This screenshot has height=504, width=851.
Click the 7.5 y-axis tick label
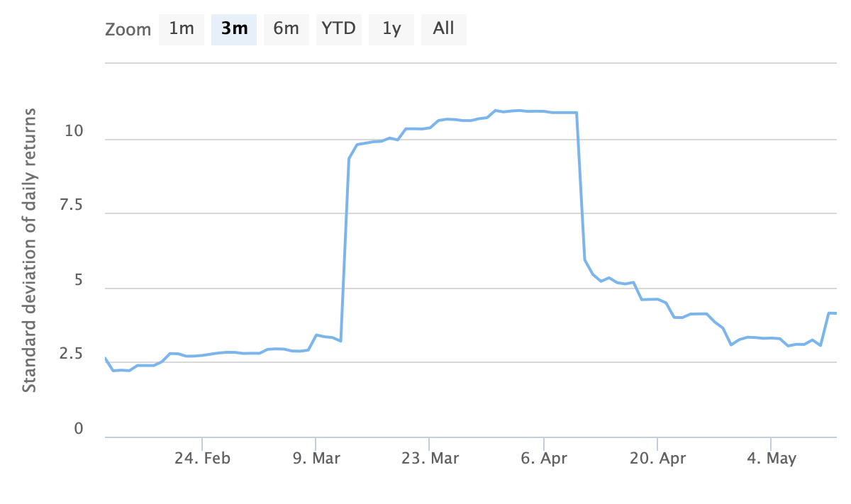[71, 206]
